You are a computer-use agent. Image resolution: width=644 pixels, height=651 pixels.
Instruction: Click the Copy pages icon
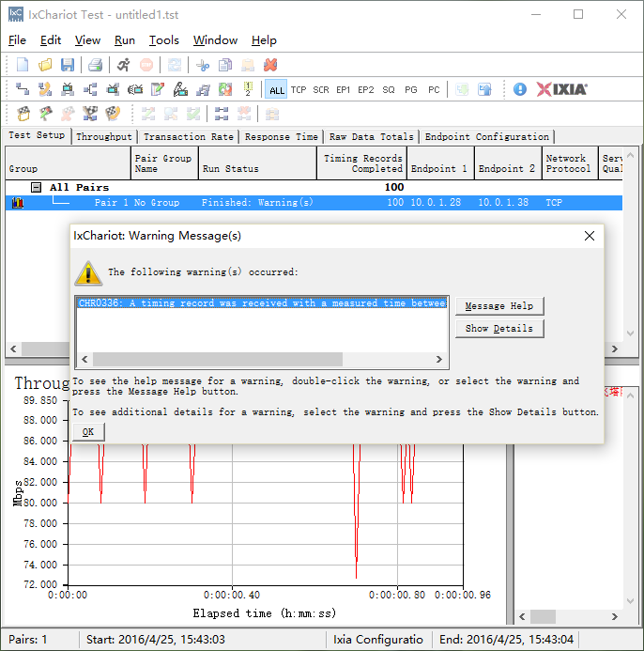[x=225, y=65]
